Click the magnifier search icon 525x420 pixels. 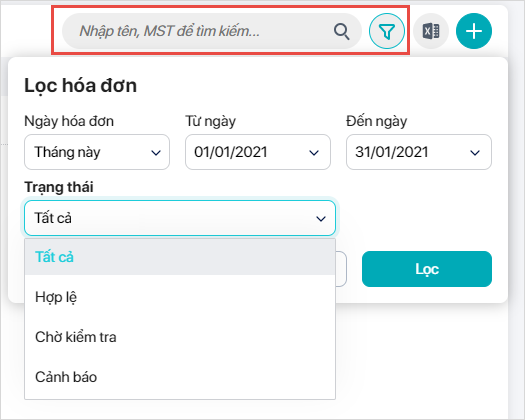342,31
